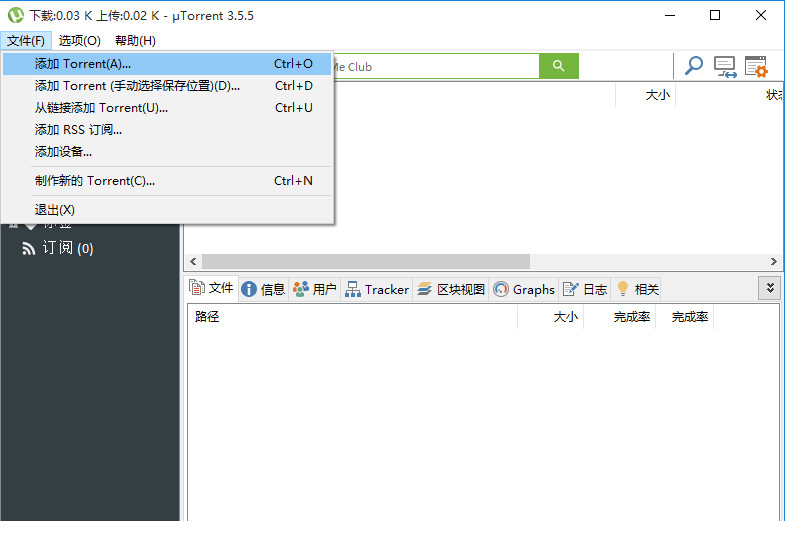Click the search input field
The image size is (785, 541).
[x=436, y=66]
